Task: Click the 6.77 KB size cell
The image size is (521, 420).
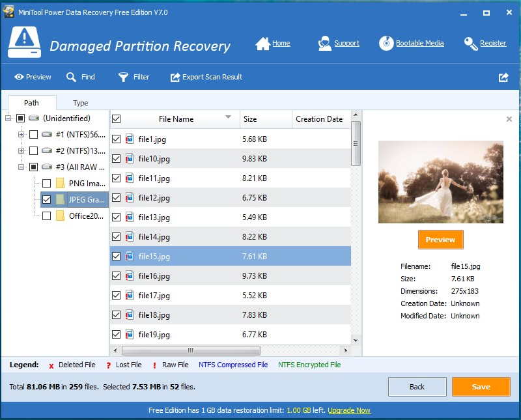Action: click(255, 334)
